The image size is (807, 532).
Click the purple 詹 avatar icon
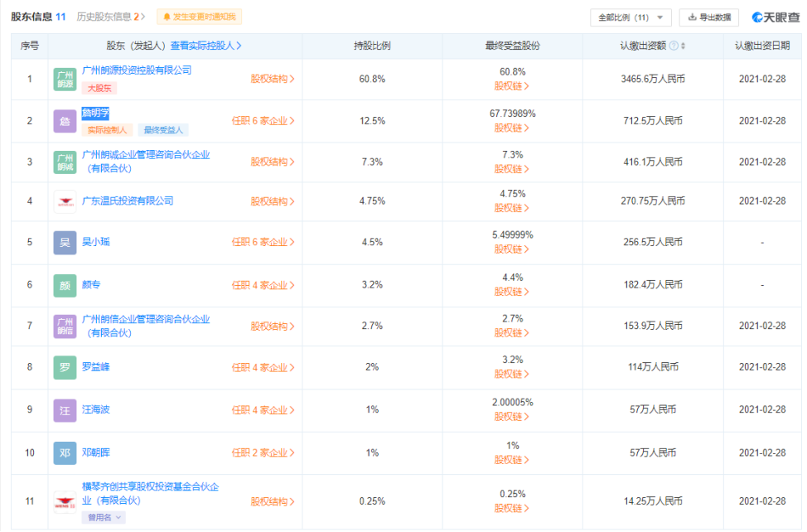[65, 122]
